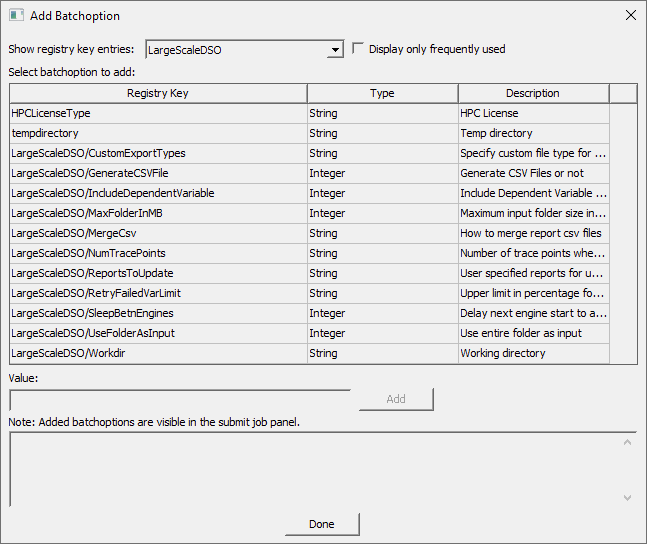
Task: Click User specified reports description cell
Action: (x=534, y=273)
